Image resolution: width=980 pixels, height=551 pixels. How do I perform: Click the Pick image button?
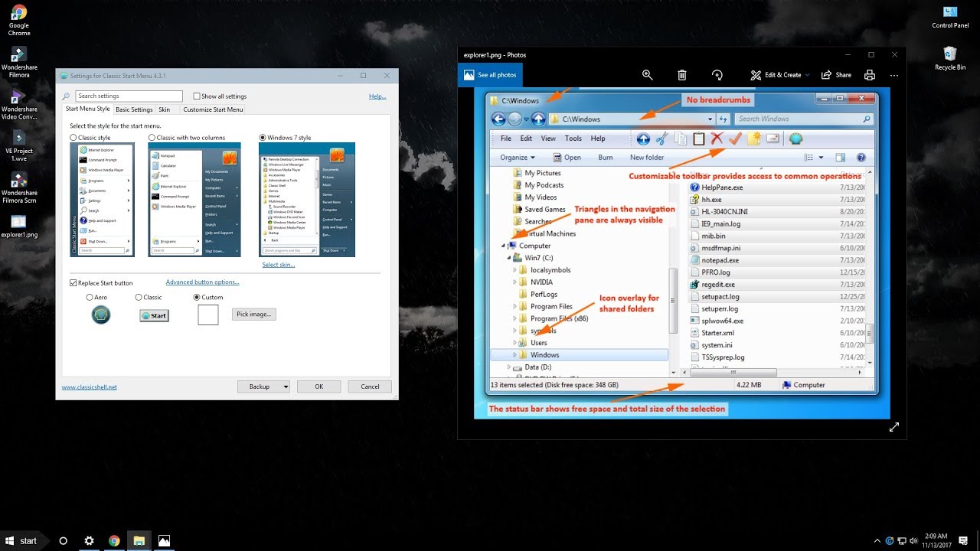(x=253, y=314)
